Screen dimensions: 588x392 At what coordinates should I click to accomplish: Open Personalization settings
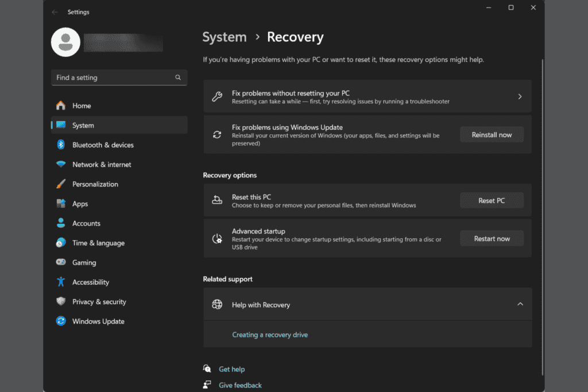click(x=119, y=184)
